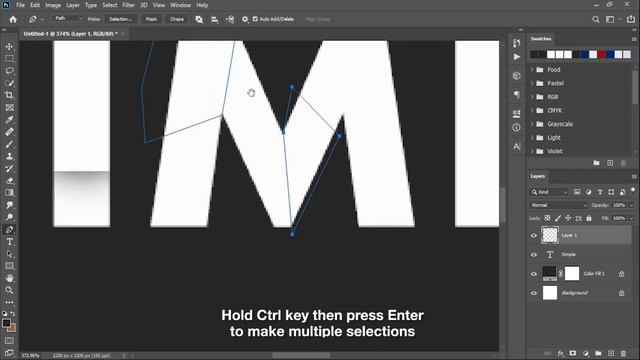Hide Layer 1 visibility eye

(x=534, y=236)
